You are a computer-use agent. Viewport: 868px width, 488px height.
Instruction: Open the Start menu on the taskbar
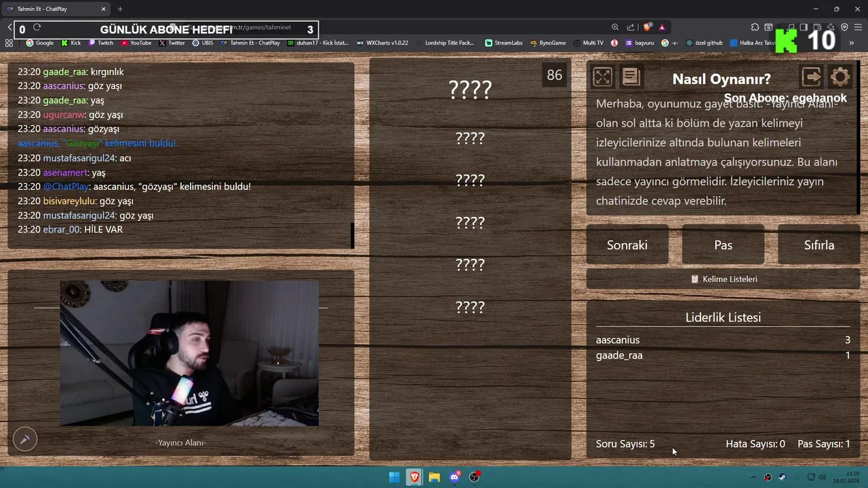tap(394, 477)
